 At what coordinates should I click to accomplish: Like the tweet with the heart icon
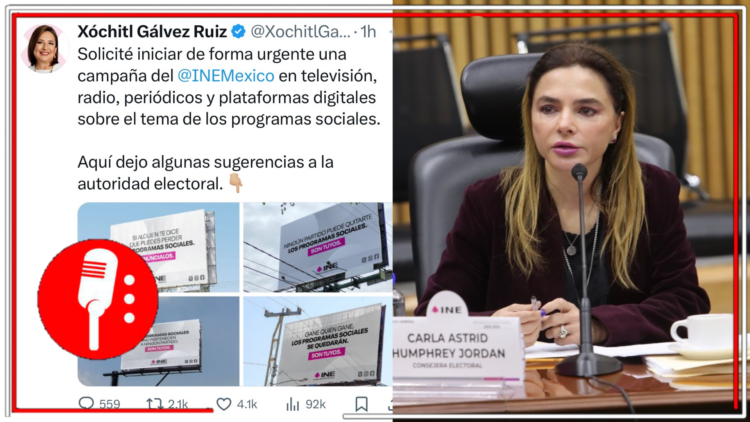click(223, 404)
